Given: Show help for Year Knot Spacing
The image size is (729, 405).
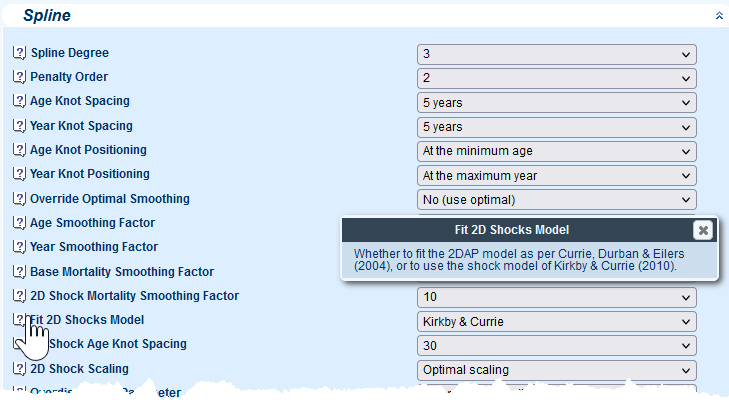Looking at the screenshot, I should coord(19,127).
